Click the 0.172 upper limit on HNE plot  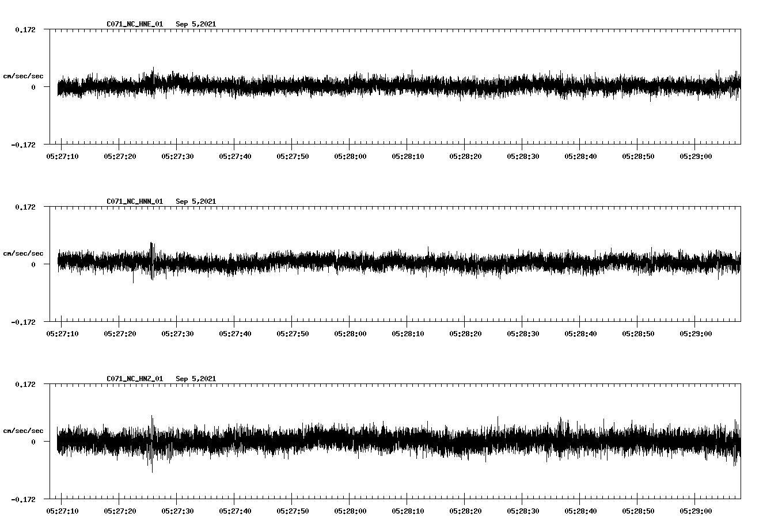tap(25, 29)
